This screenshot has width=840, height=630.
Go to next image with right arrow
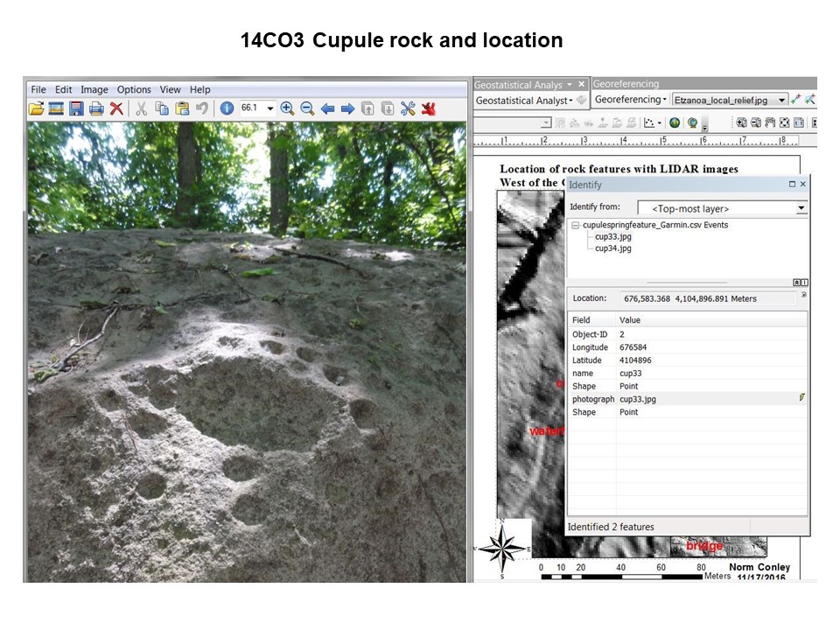point(347,108)
